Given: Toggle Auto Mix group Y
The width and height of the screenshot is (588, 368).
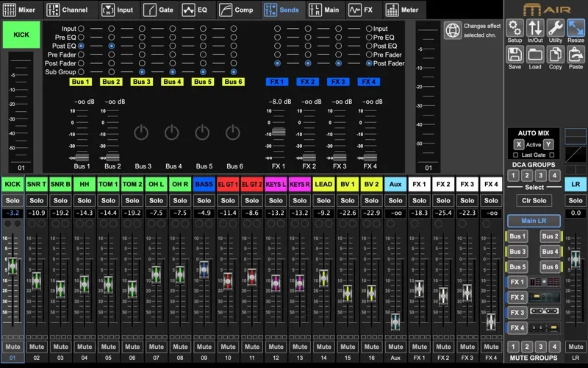Looking at the screenshot, I should click(x=548, y=144).
